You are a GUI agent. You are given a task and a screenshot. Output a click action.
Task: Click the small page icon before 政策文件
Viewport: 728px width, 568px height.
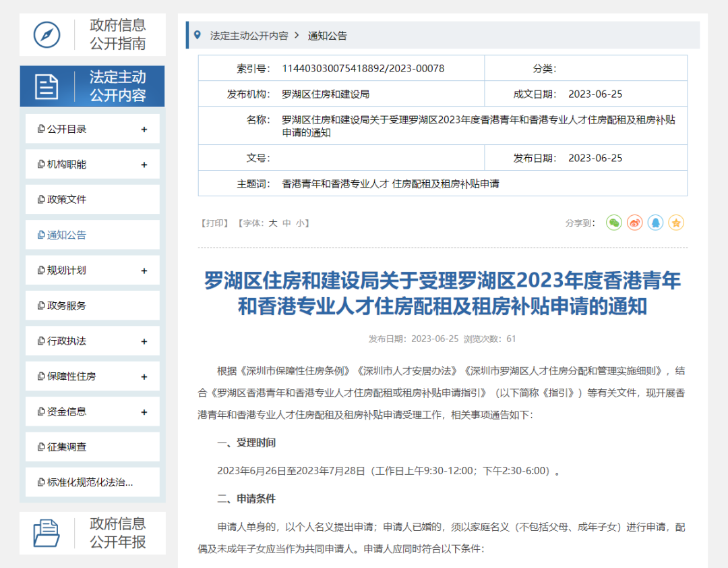[41, 200]
